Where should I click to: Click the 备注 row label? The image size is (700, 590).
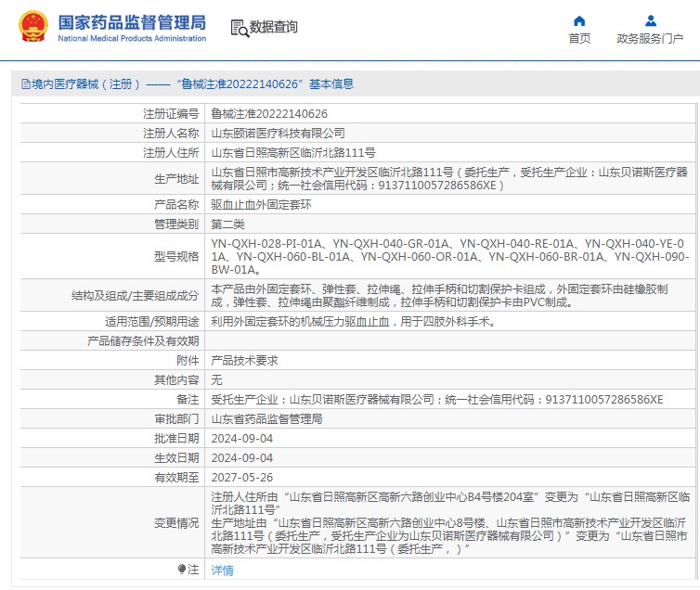[188, 400]
